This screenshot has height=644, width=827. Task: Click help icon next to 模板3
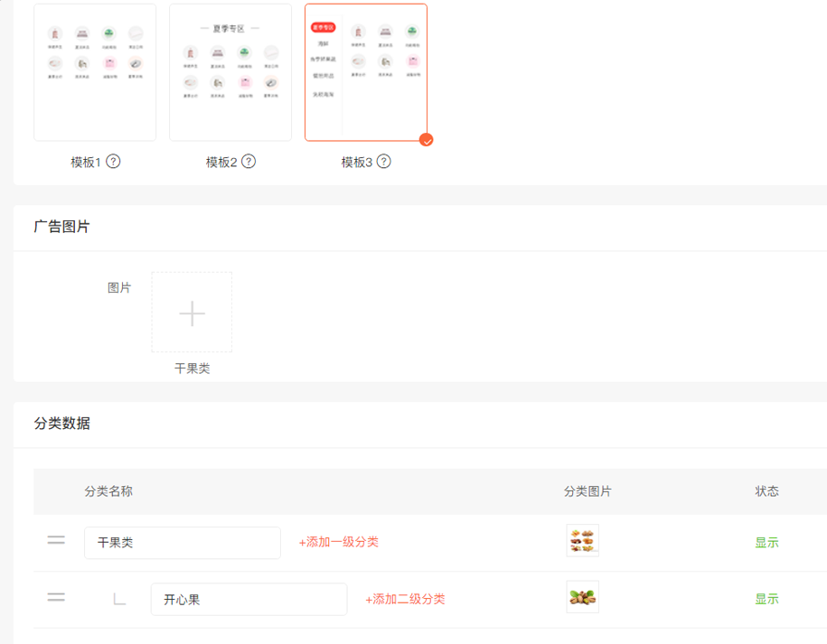(384, 162)
